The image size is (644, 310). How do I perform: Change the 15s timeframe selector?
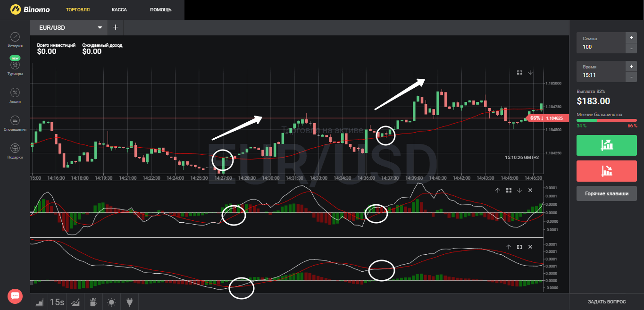(57, 302)
